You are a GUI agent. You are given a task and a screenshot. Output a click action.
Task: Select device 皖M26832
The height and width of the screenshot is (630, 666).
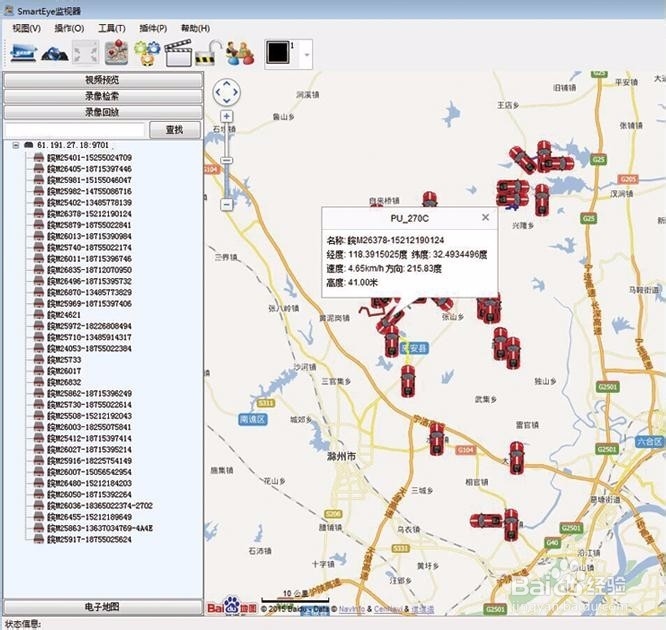pos(64,382)
